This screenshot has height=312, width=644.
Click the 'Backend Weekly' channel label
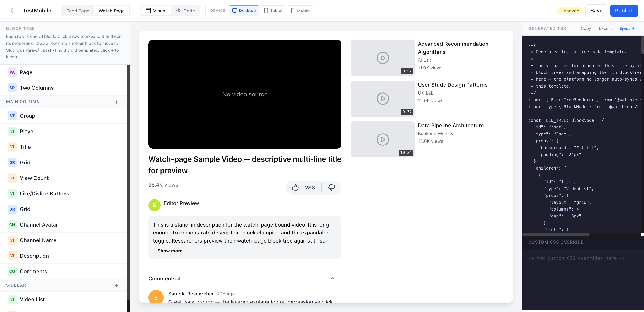pos(435,134)
